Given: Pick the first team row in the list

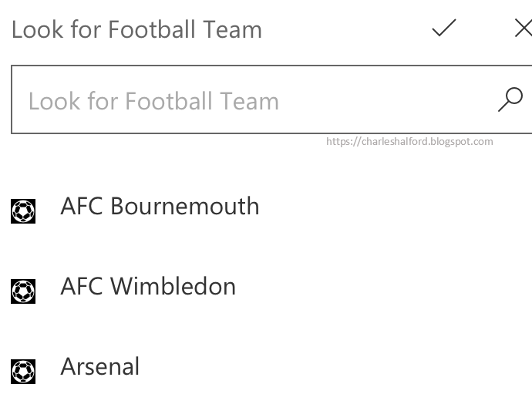Looking at the screenshot, I should (231, 207).
